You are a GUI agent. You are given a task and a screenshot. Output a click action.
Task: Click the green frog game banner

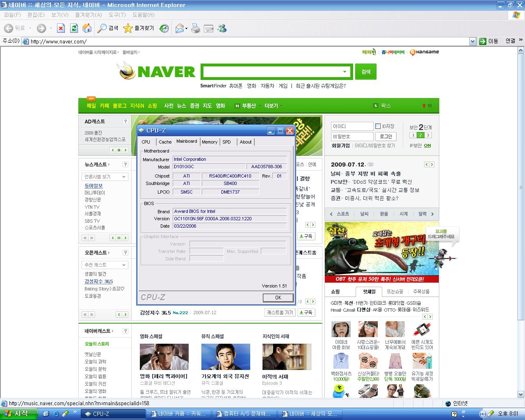381,252
